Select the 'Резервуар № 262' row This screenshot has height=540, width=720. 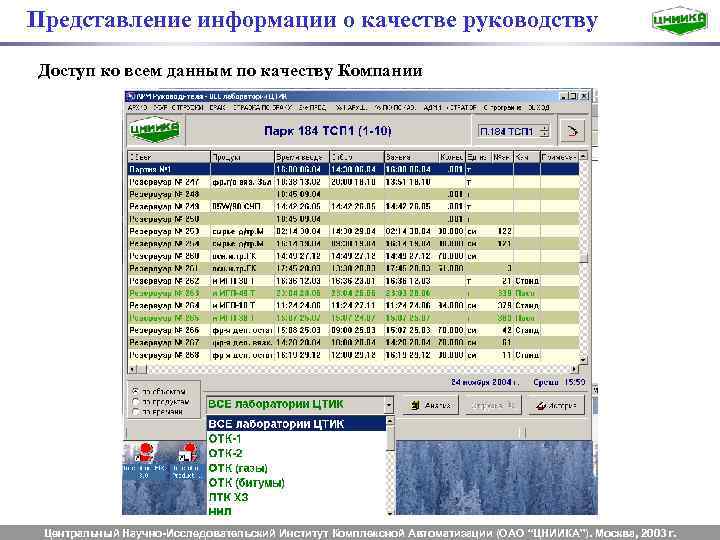pyautogui.click(x=353, y=281)
